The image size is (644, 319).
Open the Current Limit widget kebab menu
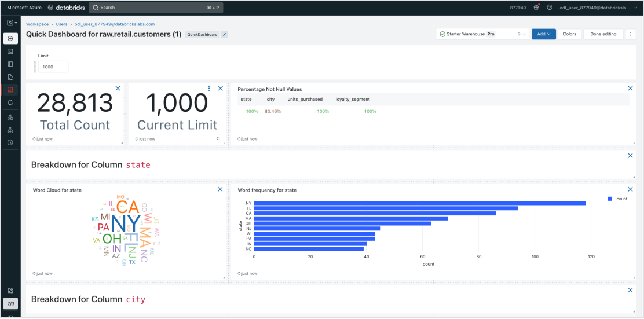coord(209,88)
